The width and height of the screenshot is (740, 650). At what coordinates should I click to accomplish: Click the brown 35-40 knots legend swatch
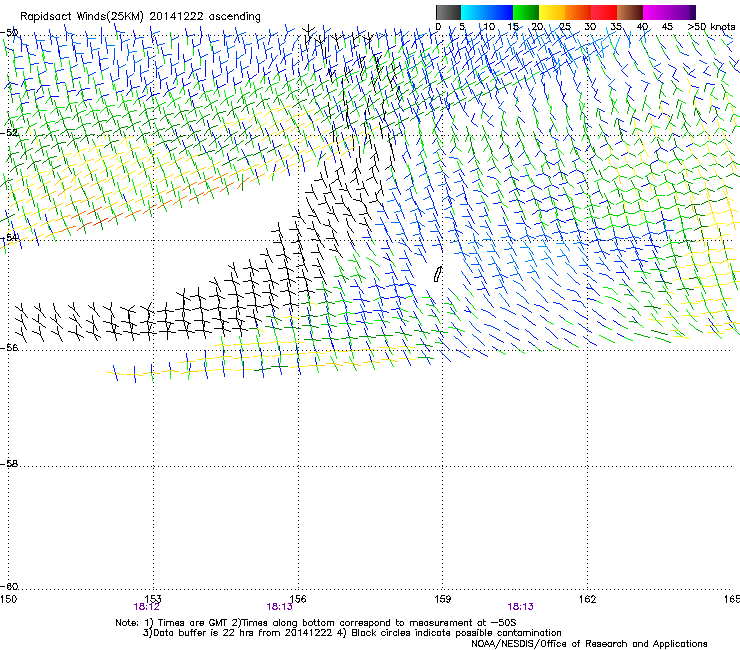pyautogui.click(x=630, y=12)
